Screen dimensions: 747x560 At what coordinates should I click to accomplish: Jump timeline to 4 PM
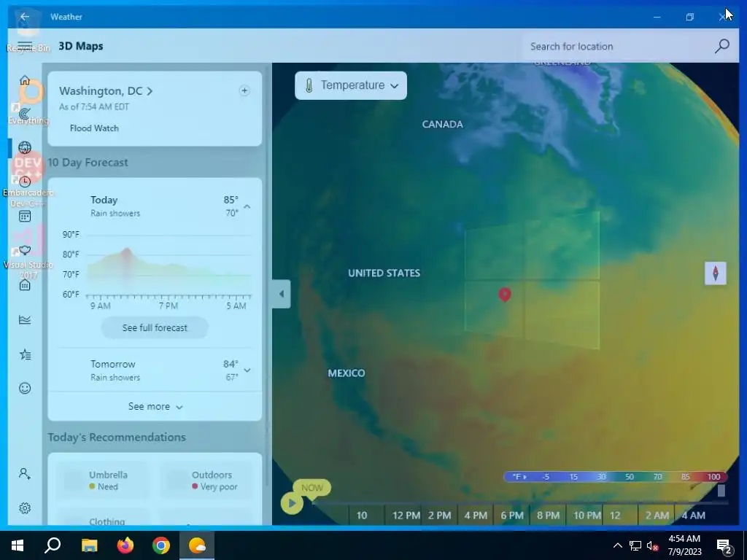point(476,516)
